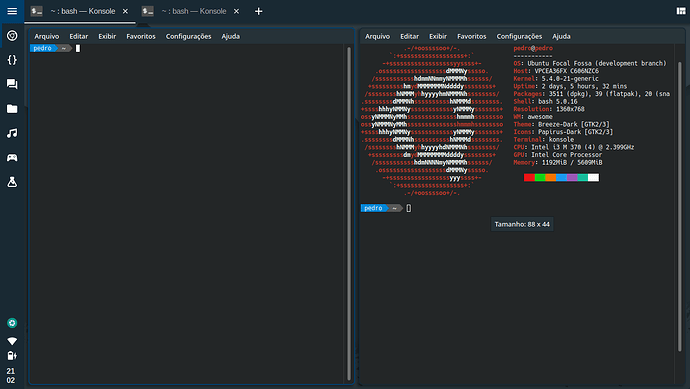Click the 'CPU: Intel i3 M 370' line
Viewport: 690px width, 389px height.
(574, 147)
